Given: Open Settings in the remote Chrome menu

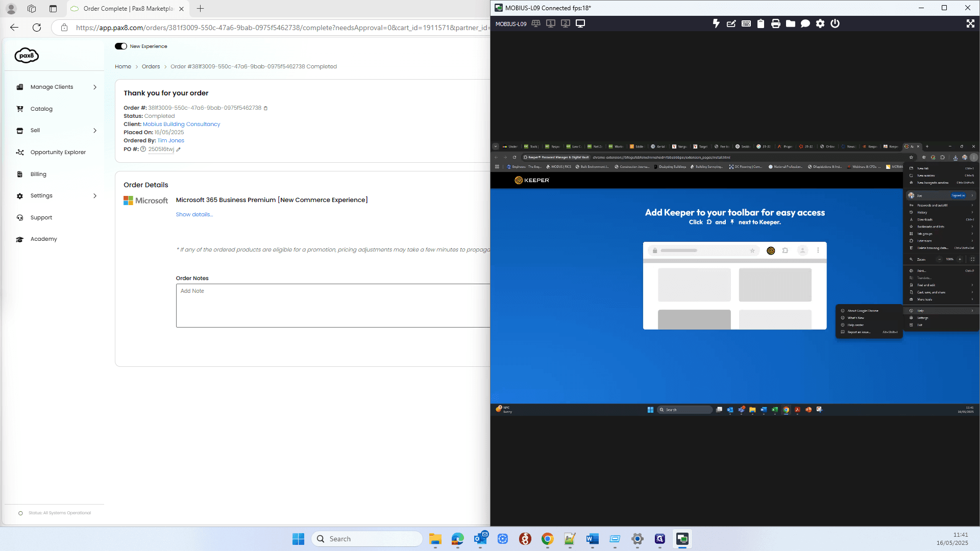Looking at the screenshot, I should [x=941, y=318].
